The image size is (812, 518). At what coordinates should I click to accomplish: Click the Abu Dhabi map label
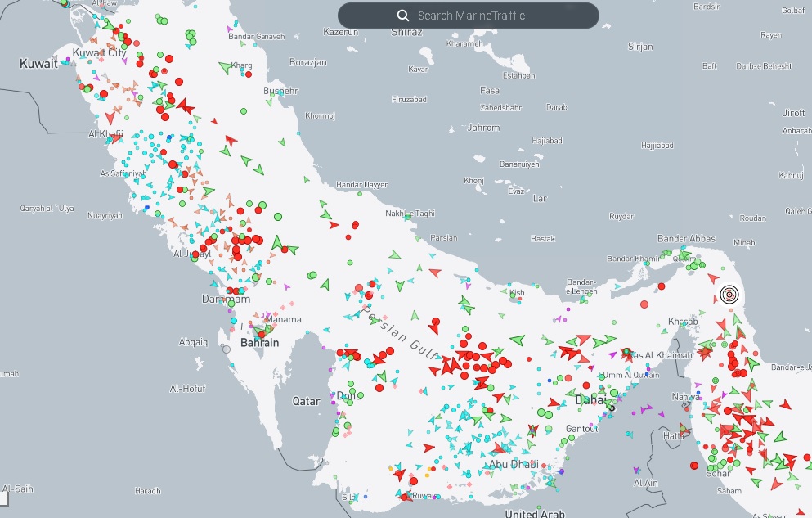[514, 464]
